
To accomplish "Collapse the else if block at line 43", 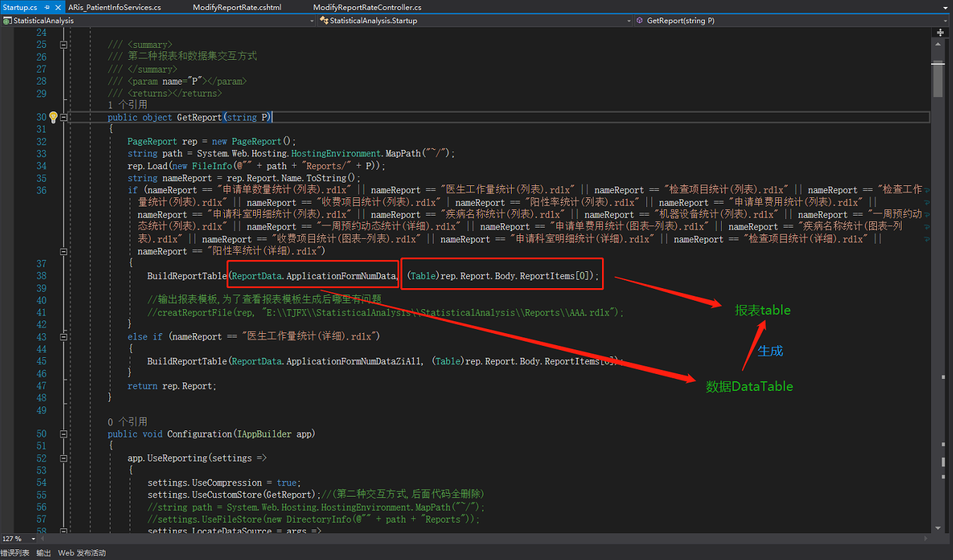I will 63,337.
